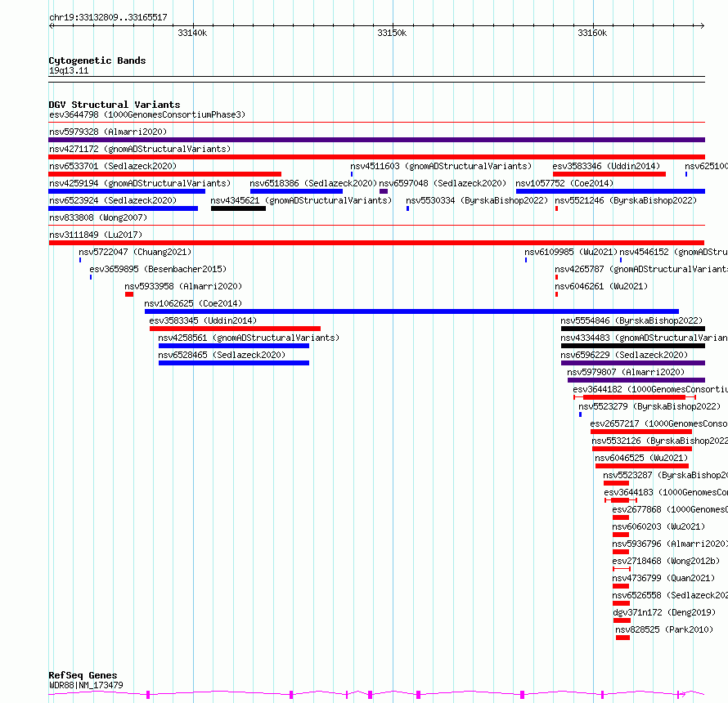This screenshot has height=703, width=728.
Task: Select the blue nsv6518386 Sedlazeck2020 bar
Action: point(296,191)
